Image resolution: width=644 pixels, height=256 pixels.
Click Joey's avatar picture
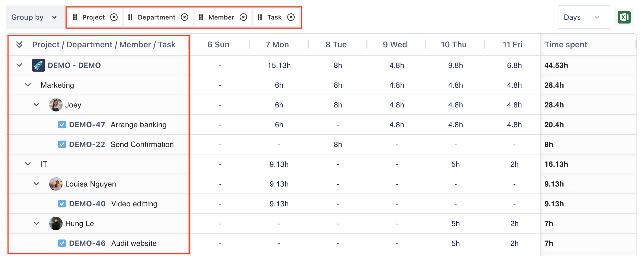click(56, 105)
